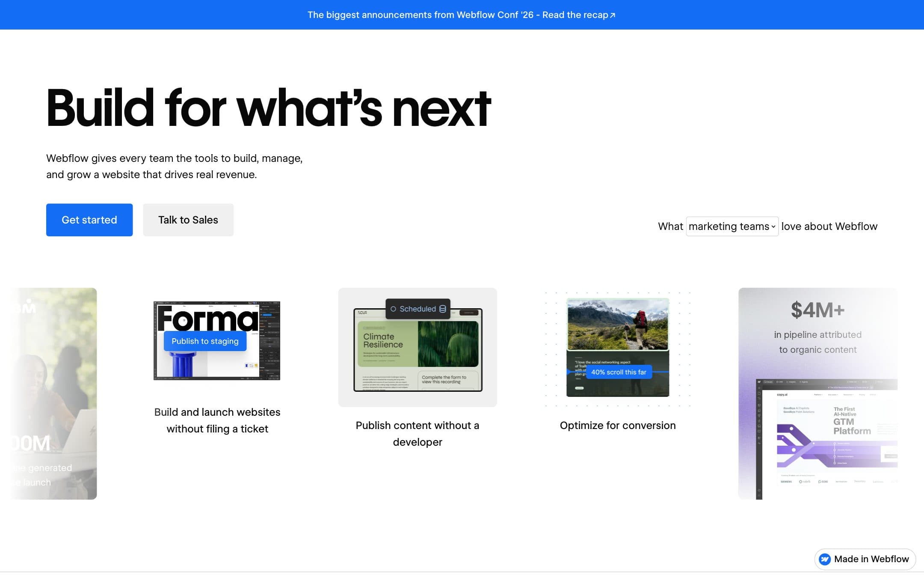Viewport: 924px width, 578px height.
Task: Click 'Publish content without a developer' caption
Action: 418,433
